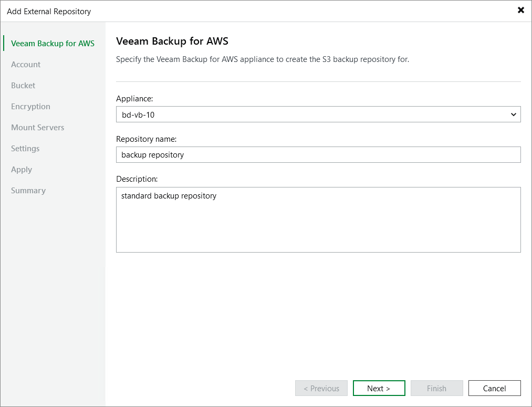Go to the Bucket step
The height and width of the screenshot is (407, 532).
click(23, 86)
